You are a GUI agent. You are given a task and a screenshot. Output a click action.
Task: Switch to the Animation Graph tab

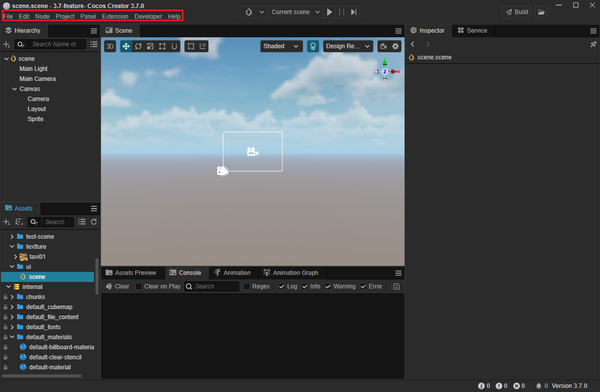click(291, 273)
